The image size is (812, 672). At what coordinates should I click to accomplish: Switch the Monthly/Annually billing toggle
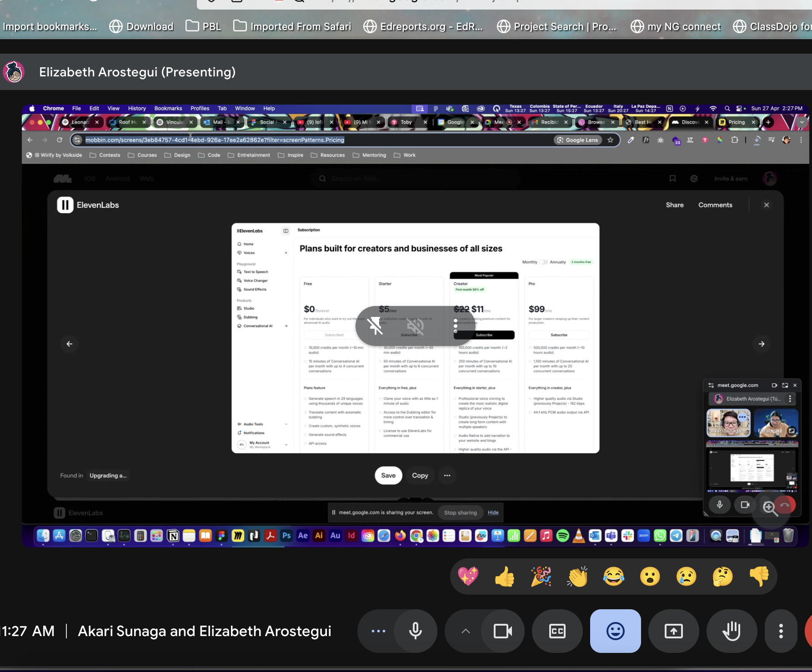coord(544,262)
